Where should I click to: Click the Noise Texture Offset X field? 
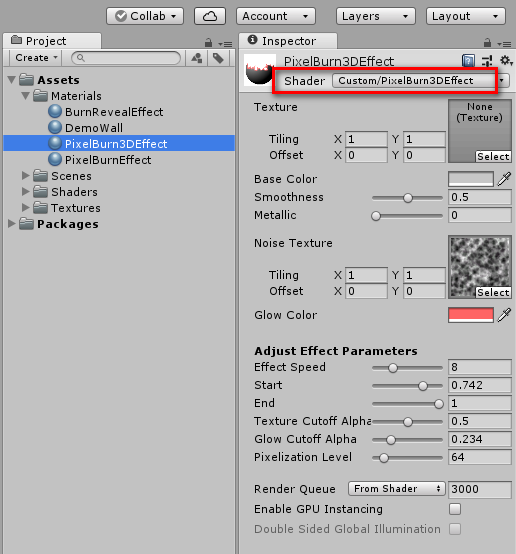366,291
